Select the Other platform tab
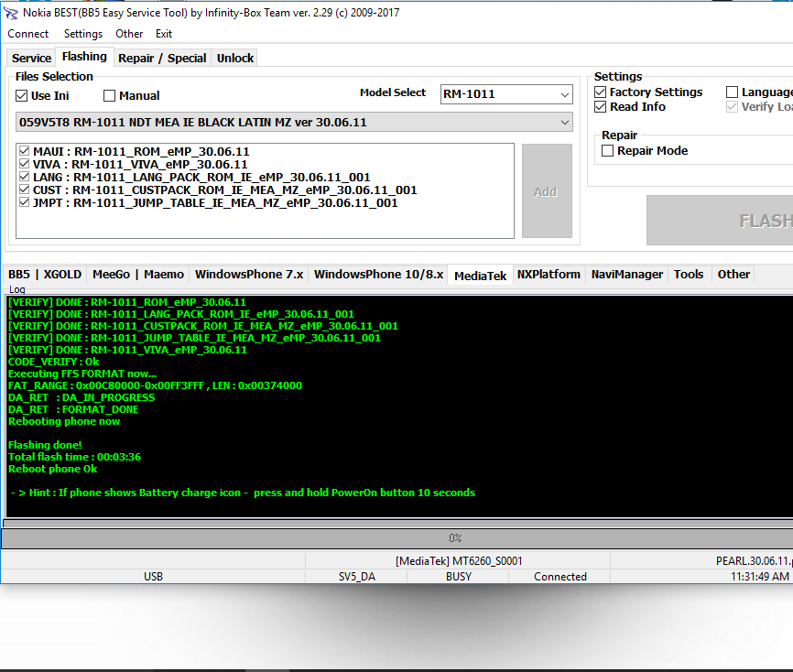Viewport: 793px width, 672px height. coord(733,275)
